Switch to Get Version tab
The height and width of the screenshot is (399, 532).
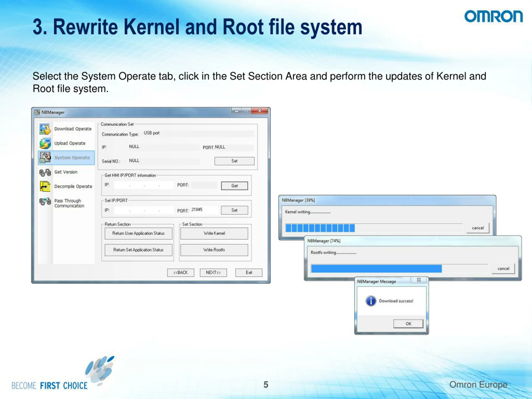[66, 172]
